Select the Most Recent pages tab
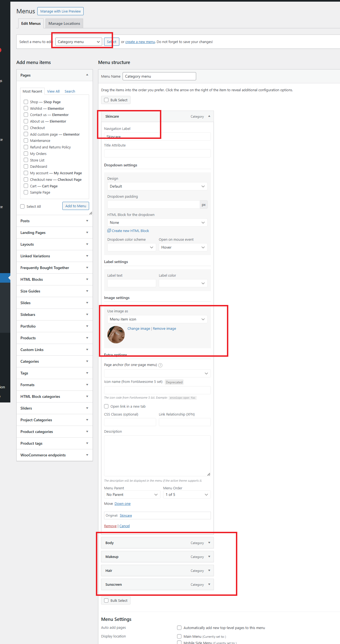 [32, 91]
